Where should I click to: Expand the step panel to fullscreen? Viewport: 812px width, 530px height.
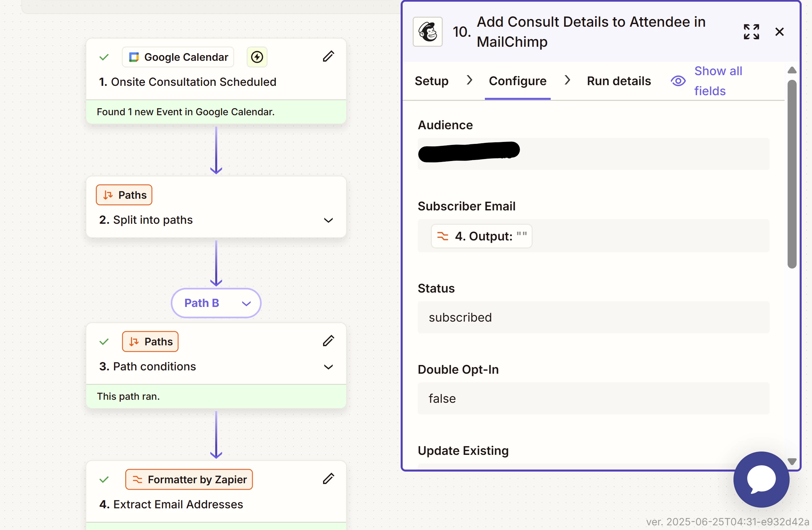pos(751,32)
